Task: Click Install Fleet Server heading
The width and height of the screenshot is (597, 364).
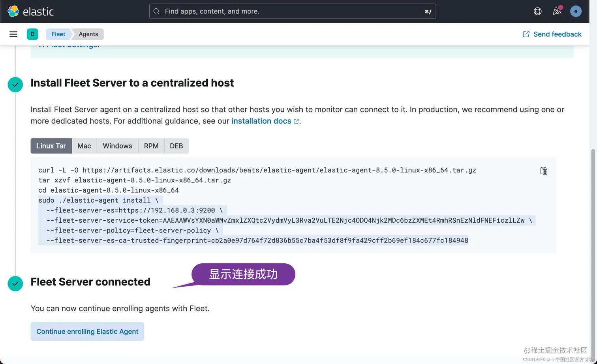Action: pyautogui.click(x=132, y=83)
